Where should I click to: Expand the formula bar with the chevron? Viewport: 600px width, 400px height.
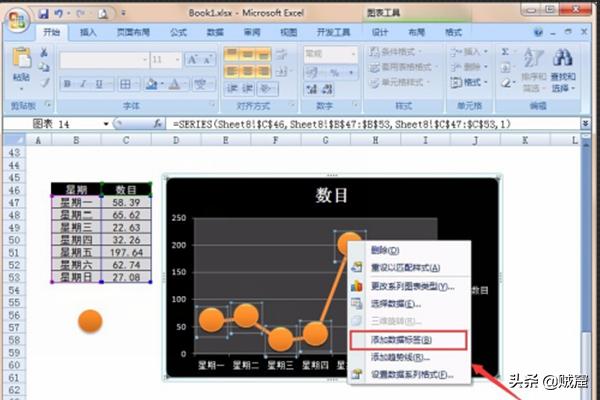pyautogui.click(x=585, y=124)
